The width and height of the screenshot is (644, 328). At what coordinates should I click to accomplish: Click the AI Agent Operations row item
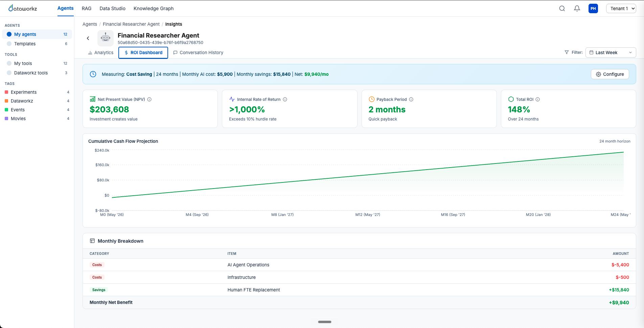(249, 265)
